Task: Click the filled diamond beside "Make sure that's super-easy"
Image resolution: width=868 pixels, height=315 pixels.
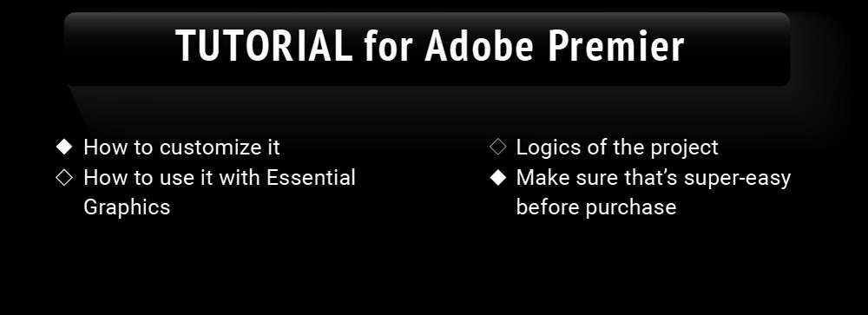Action: tap(498, 178)
